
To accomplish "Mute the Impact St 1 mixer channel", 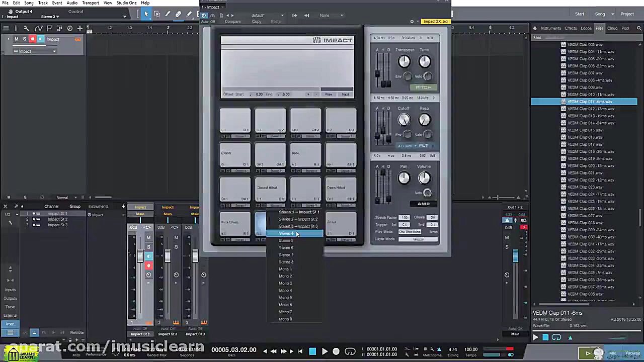I will point(148,238).
